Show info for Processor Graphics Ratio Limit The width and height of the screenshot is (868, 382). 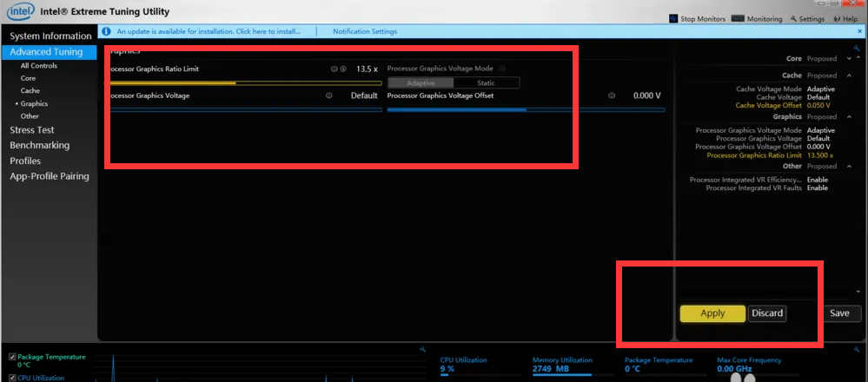tap(334, 69)
